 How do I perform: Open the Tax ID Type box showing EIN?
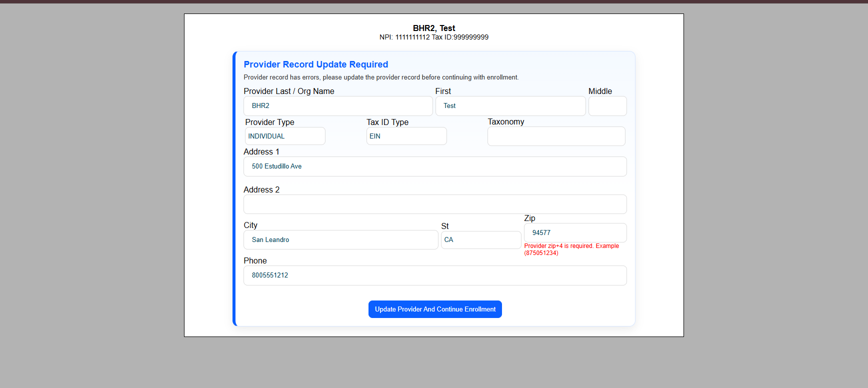[x=406, y=136]
